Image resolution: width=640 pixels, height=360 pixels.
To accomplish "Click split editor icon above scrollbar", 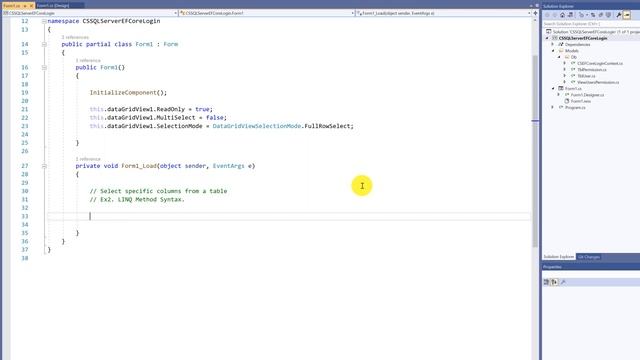I will pyautogui.click(x=536, y=13).
